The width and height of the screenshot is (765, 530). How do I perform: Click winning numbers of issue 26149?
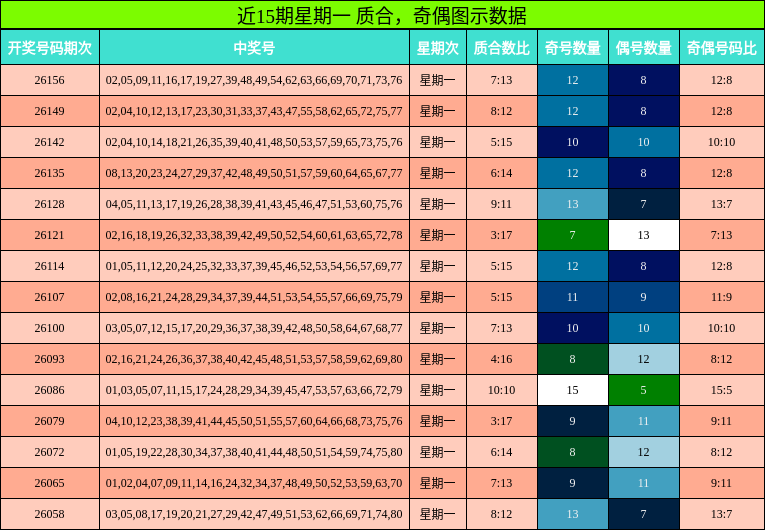click(254, 111)
